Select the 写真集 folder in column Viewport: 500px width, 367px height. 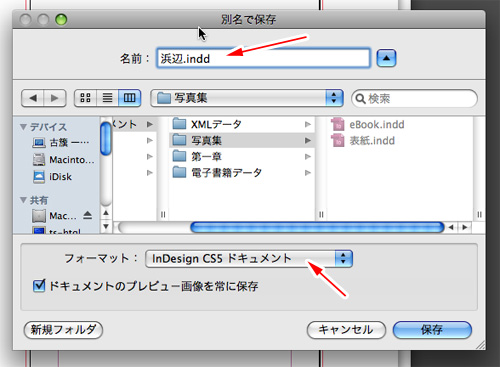[242, 140]
